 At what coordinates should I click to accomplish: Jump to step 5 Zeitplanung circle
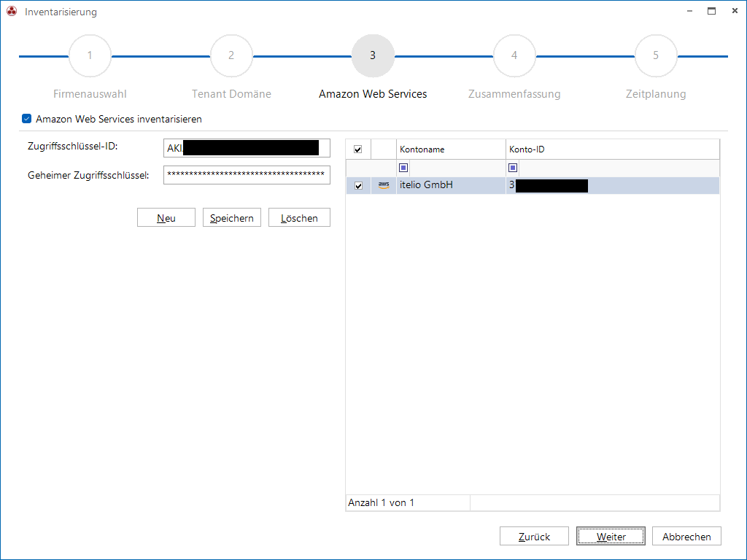click(656, 55)
